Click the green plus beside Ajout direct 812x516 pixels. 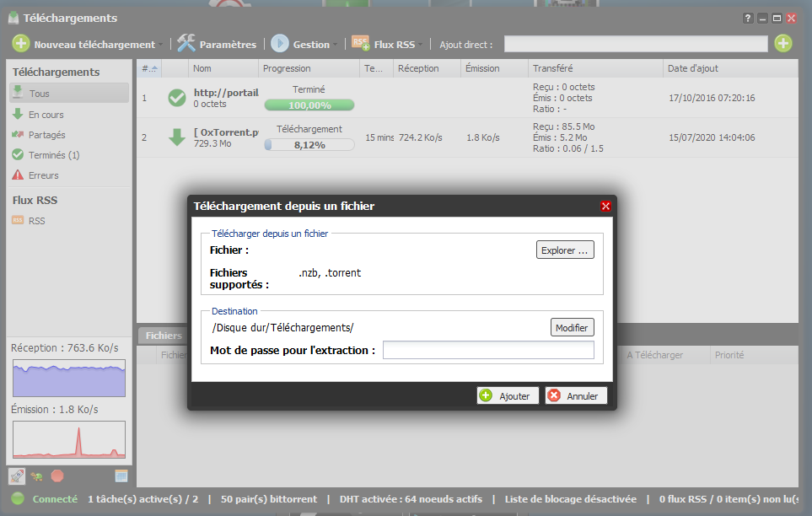click(x=783, y=44)
